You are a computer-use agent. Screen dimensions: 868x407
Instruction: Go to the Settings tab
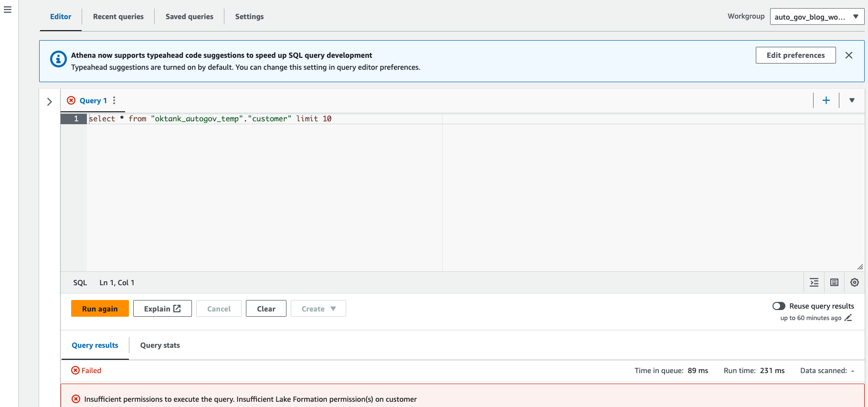(x=249, y=16)
